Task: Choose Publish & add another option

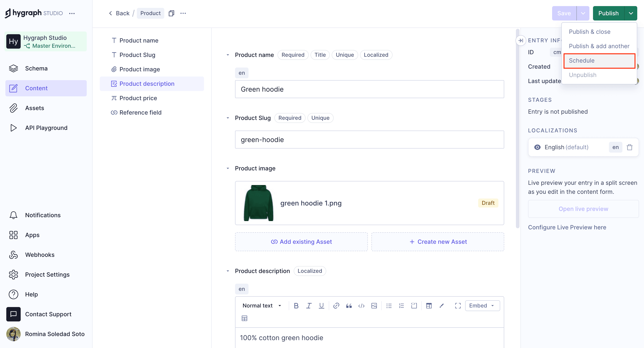Action: pyautogui.click(x=599, y=46)
